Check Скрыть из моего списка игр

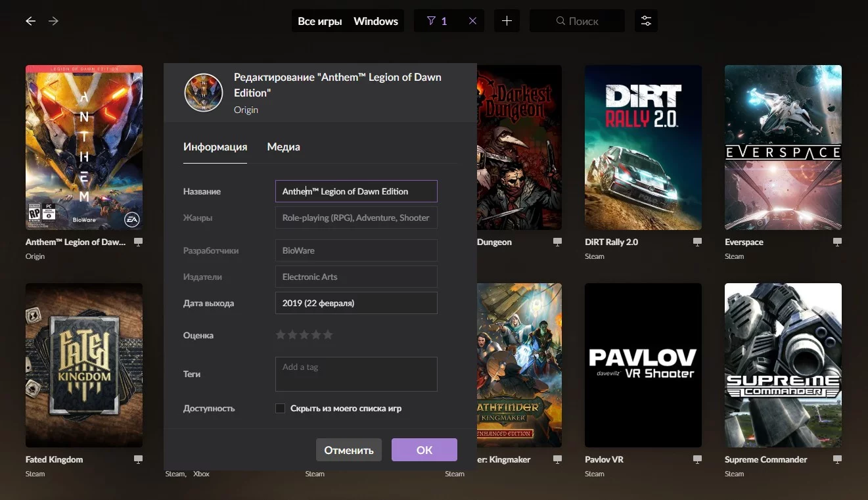[280, 408]
